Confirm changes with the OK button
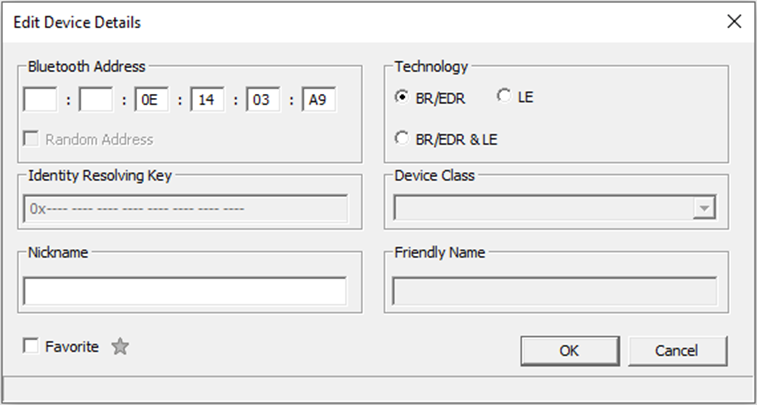Image resolution: width=757 pixels, height=405 pixels. pyautogui.click(x=570, y=350)
